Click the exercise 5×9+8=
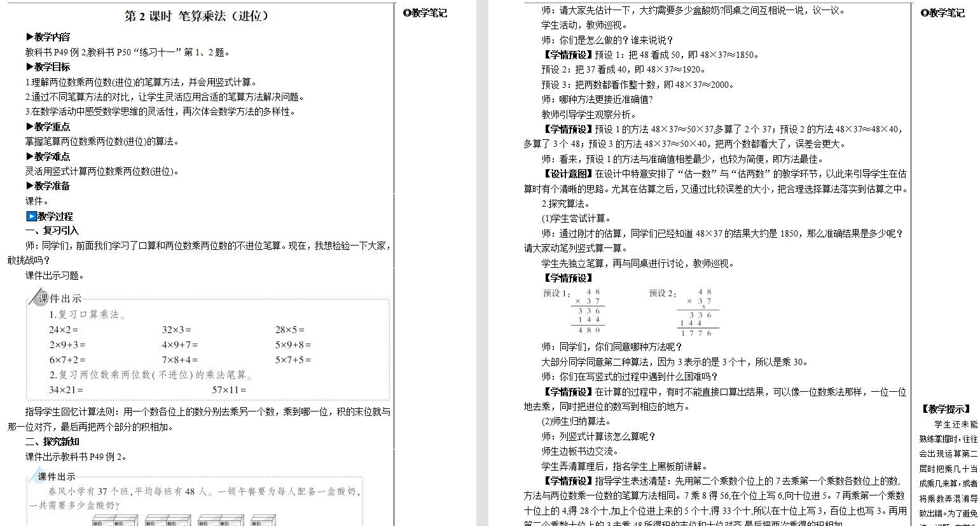 click(293, 345)
